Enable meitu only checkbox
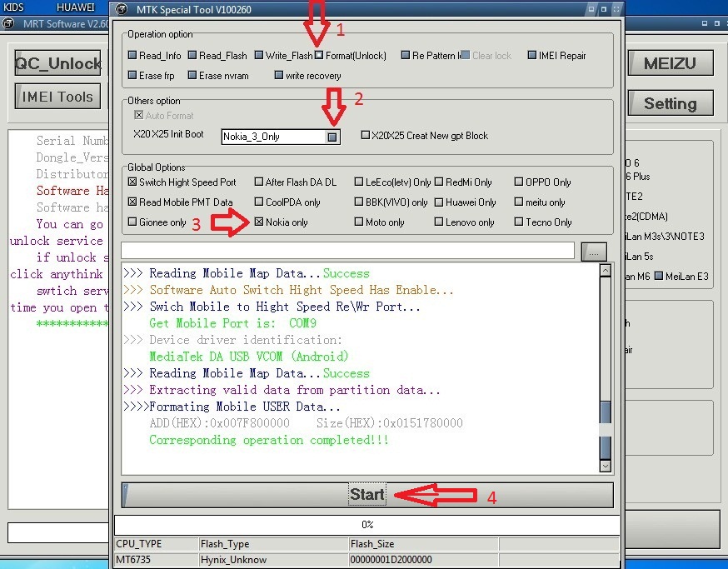This screenshot has height=569, width=728. [519, 202]
